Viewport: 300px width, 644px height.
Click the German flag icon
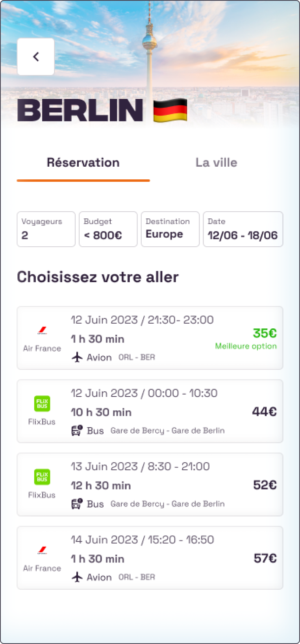(170, 110)
